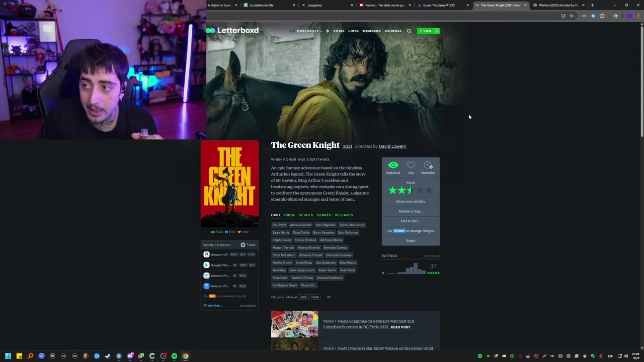Open a new browser tab

click(x=592, y=5)
